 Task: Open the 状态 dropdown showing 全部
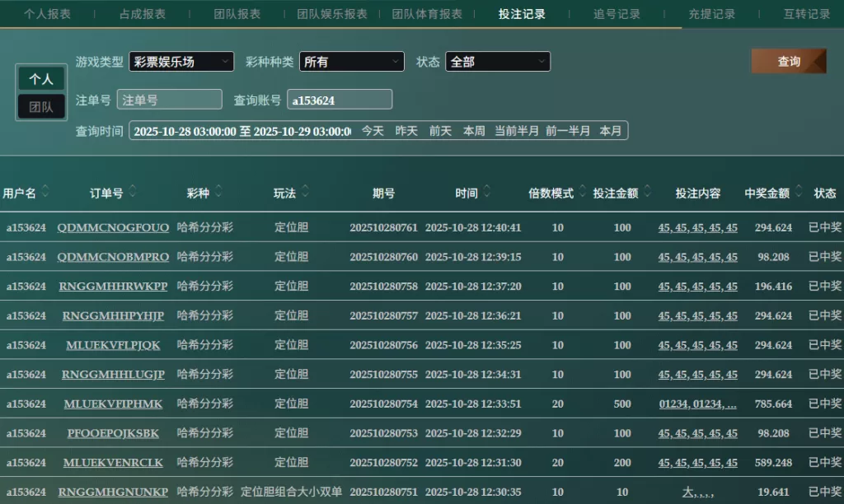coord(497,62)
